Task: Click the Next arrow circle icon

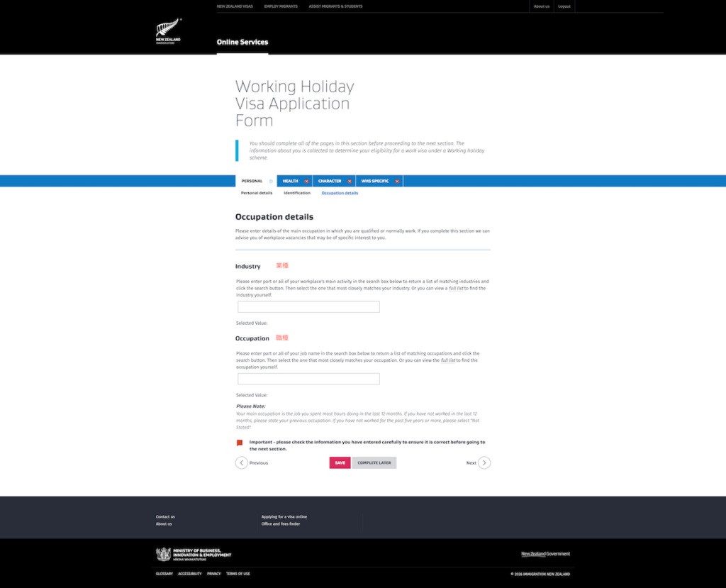Action: [484, 462]
